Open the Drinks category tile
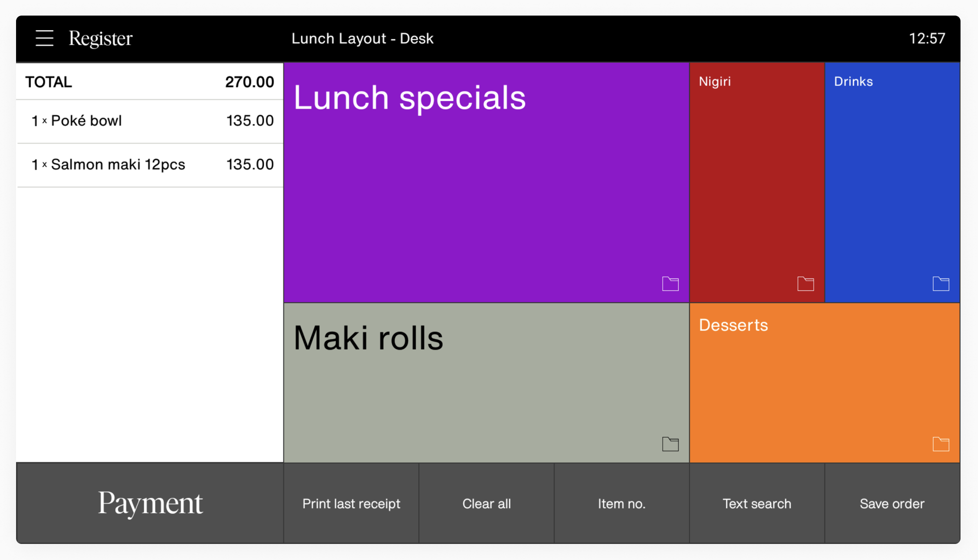Screen dimensions: 978x560 (892, 182)
